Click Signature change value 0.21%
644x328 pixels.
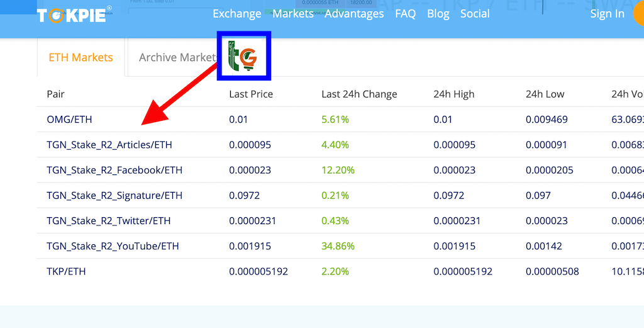pyautogui.click(x=335, y=195)
